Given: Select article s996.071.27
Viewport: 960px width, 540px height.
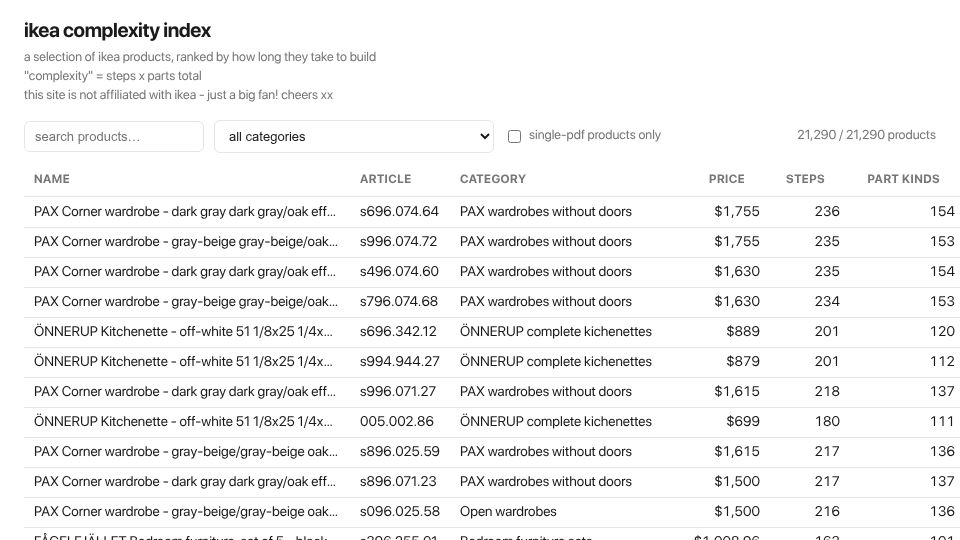Looking at the screenshot, I should 398,391.
